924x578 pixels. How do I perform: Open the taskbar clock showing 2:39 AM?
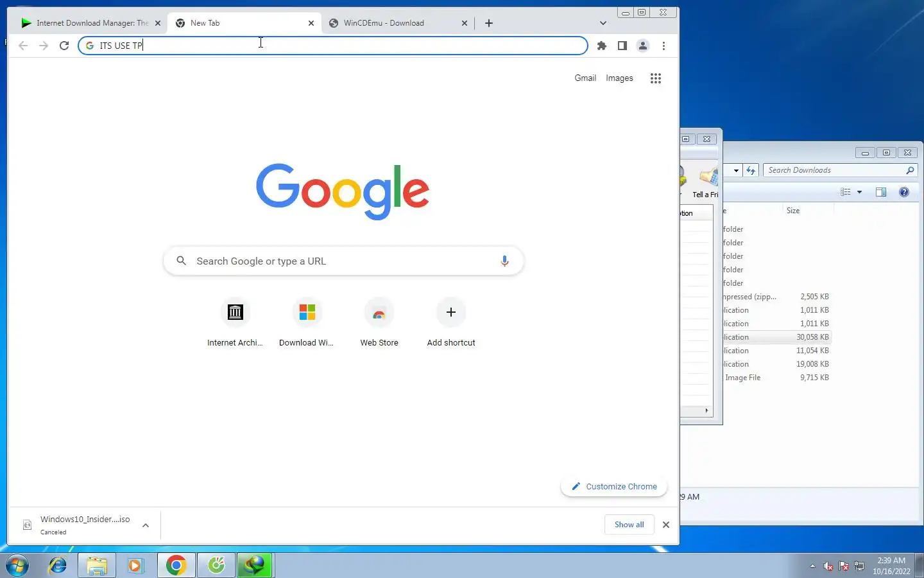tap(891, 566)
